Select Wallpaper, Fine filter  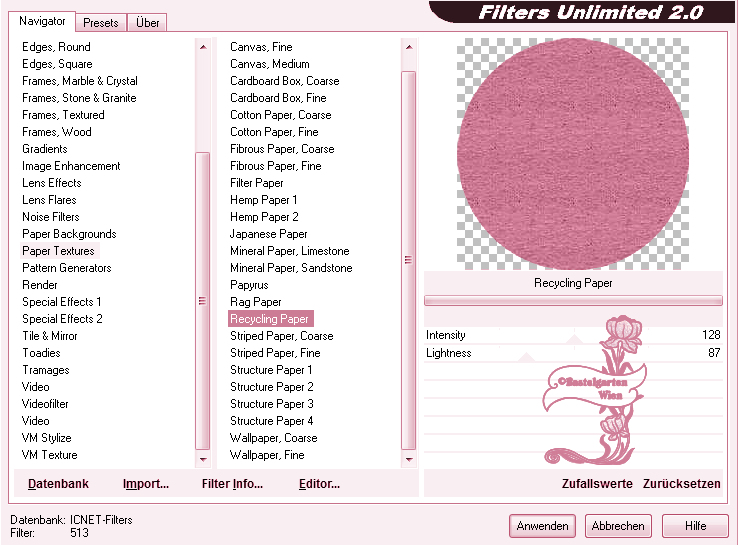267,455
